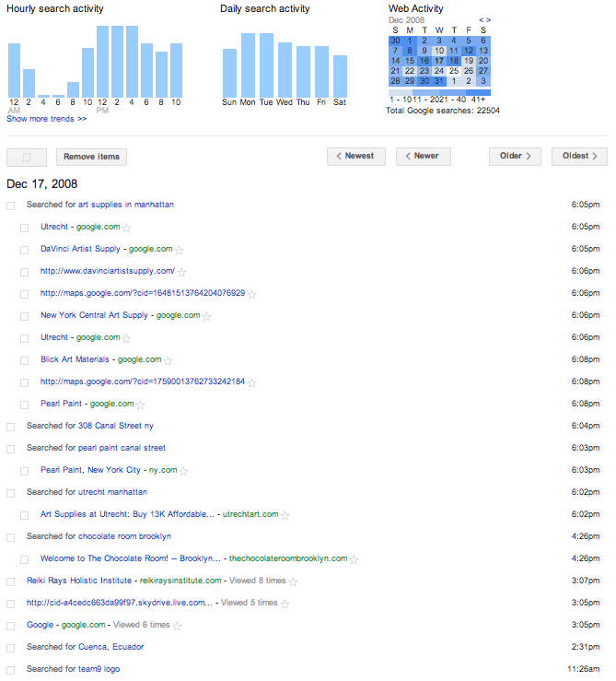Open the 'Cuenca, Ecuador' query link
The width and height of the screenshot is (616, 681).
[x=111, y=647]
